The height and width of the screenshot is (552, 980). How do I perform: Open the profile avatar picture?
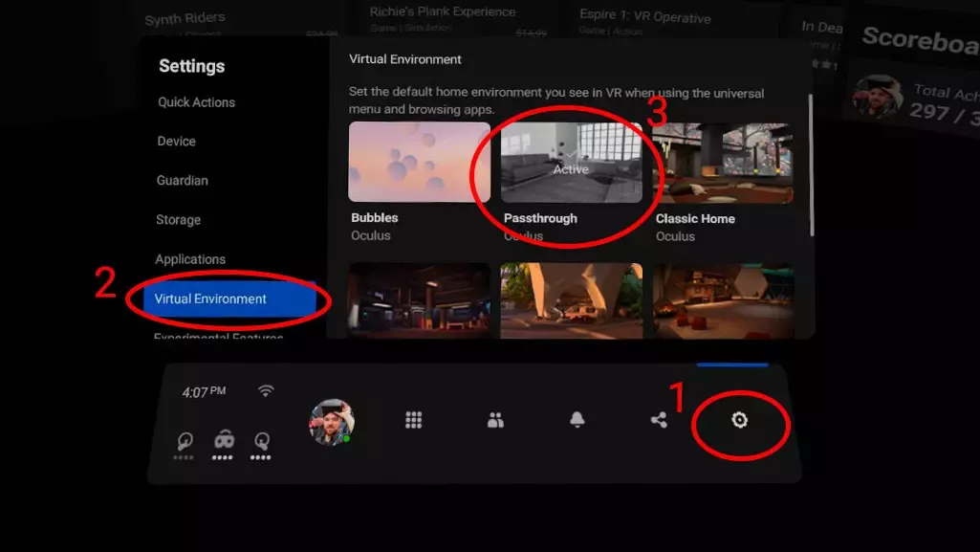pos(332,422)
